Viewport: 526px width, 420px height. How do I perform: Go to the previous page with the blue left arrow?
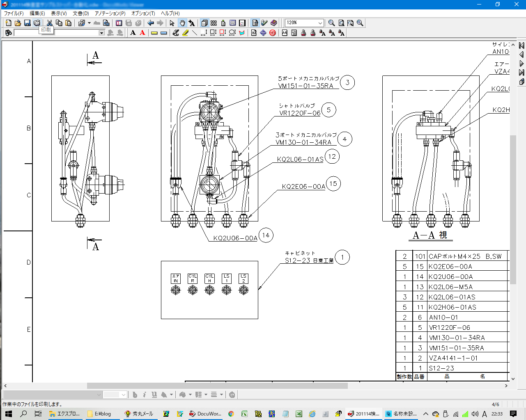151,23
